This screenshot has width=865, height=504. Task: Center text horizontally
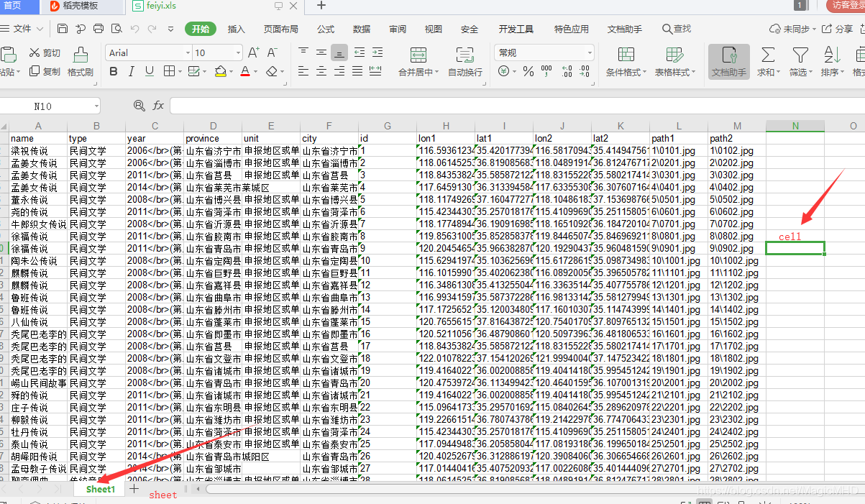[321, 71]
